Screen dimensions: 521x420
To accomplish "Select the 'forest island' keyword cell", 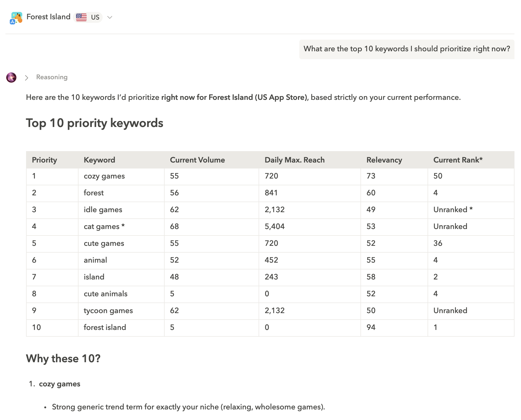I will point(121,328).
